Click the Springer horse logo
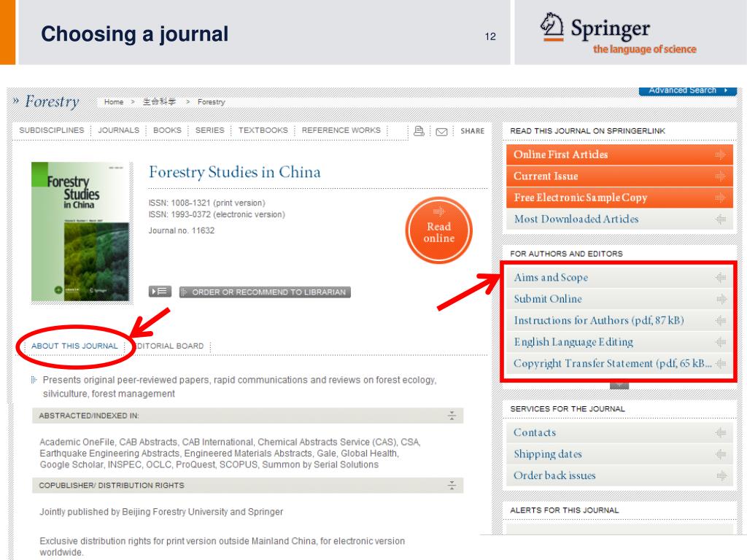 pyautogui.click(x=552, y=27)
